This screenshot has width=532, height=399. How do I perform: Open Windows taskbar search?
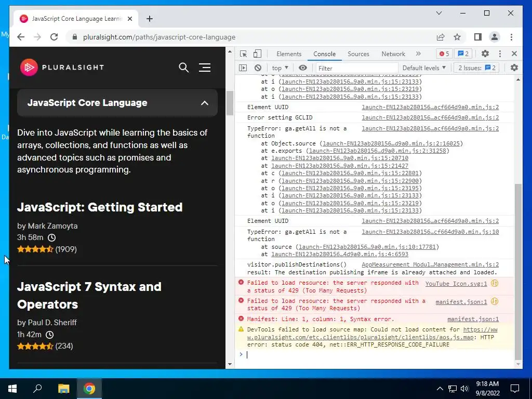point(37,389)
